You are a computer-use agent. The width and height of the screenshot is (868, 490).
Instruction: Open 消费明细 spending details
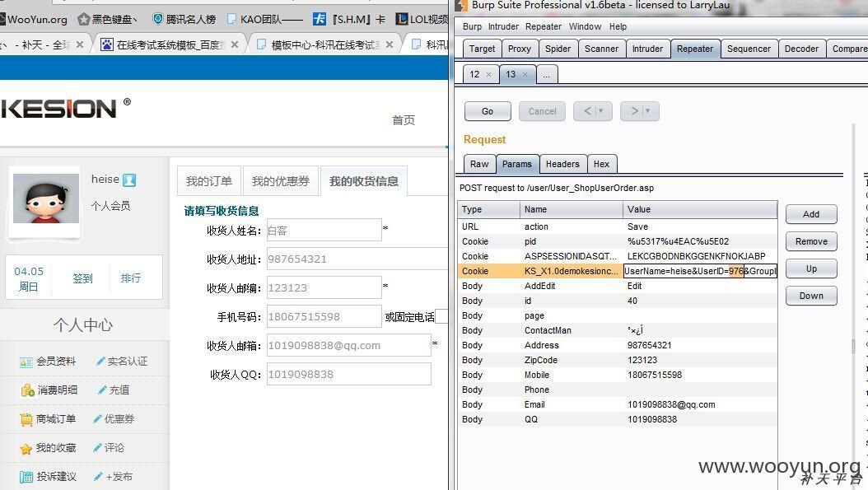(49, 390)
